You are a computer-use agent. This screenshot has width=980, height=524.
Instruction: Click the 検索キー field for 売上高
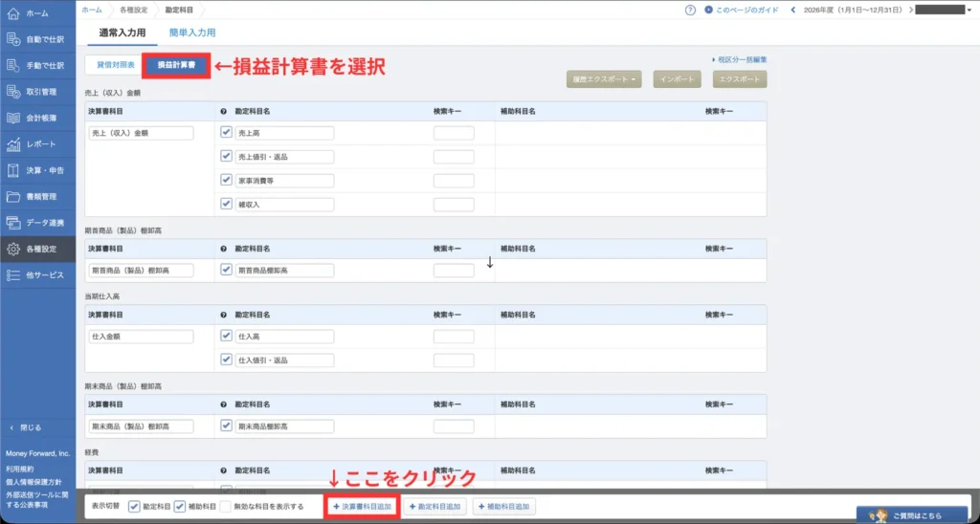454,133
